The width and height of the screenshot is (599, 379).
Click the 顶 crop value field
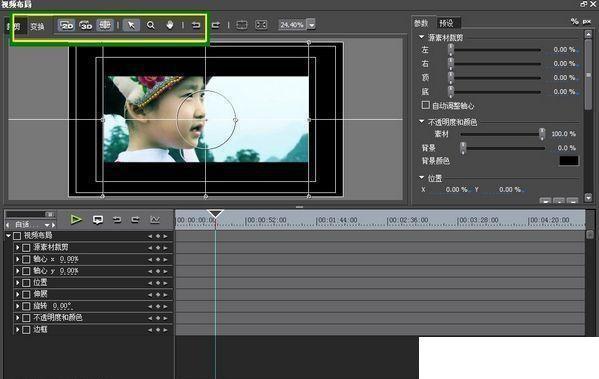click(565, 78)
